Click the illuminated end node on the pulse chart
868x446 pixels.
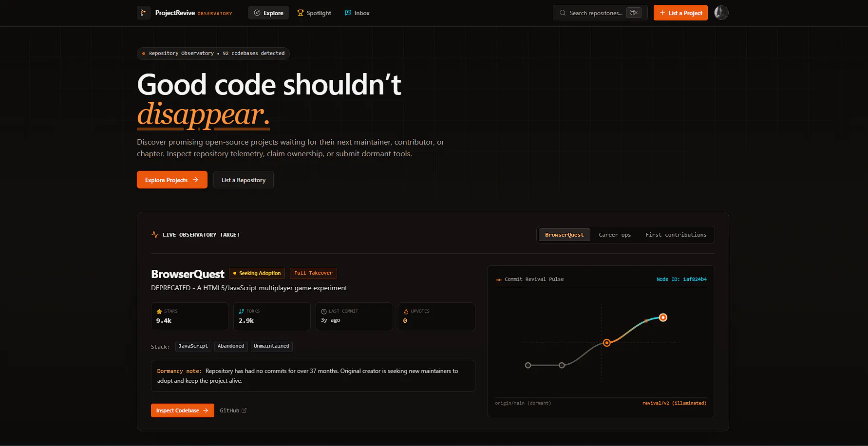(x=663, y=317)
